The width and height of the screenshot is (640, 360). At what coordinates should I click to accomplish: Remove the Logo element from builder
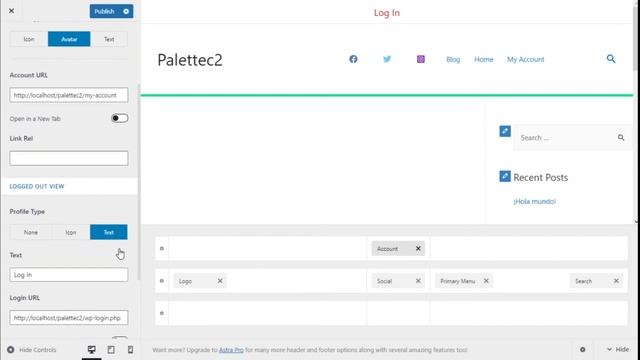pyautogui.click(x=220, y=281)
